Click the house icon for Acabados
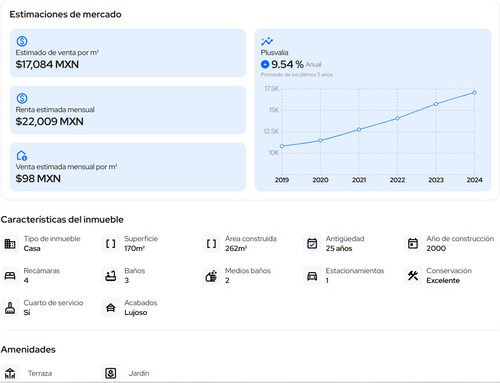The height and width of the screenshot is (383, 500). coord(111,308)
